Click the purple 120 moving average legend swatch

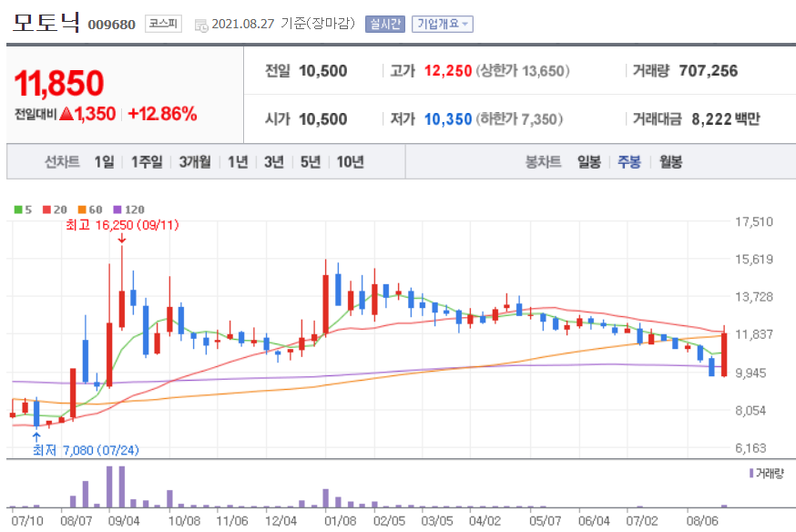tap(117, 210)
